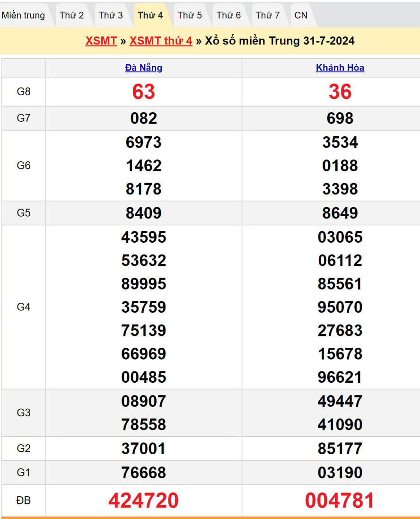Open the Thứ 6 results tab
The width and height of the screenshot is (420, 519).
228,15
